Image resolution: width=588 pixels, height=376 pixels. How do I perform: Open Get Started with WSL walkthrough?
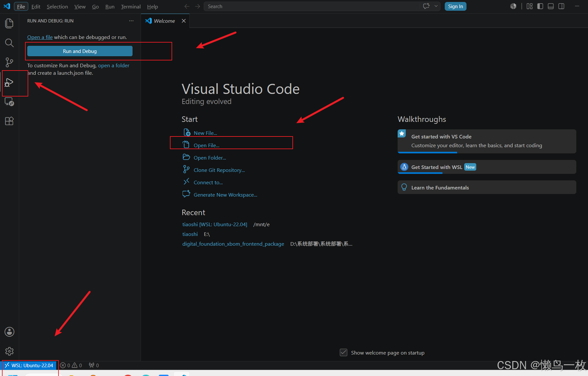(487, 167)
